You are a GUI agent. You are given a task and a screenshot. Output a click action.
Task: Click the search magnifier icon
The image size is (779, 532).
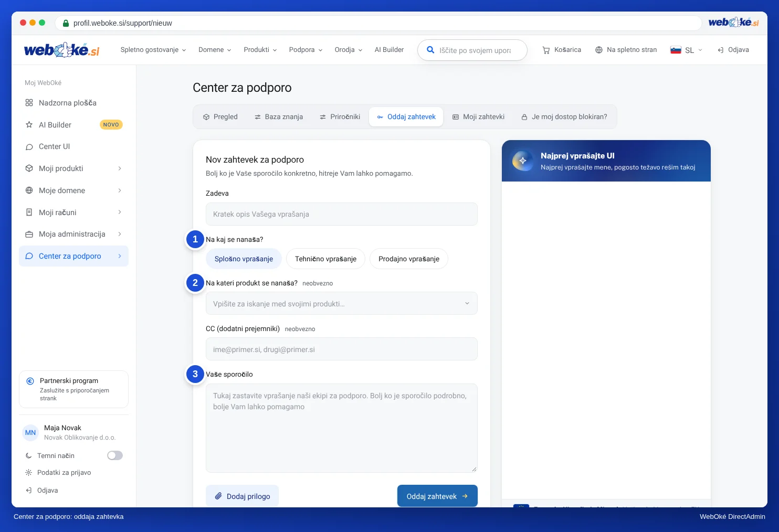(x=430, y=50)
